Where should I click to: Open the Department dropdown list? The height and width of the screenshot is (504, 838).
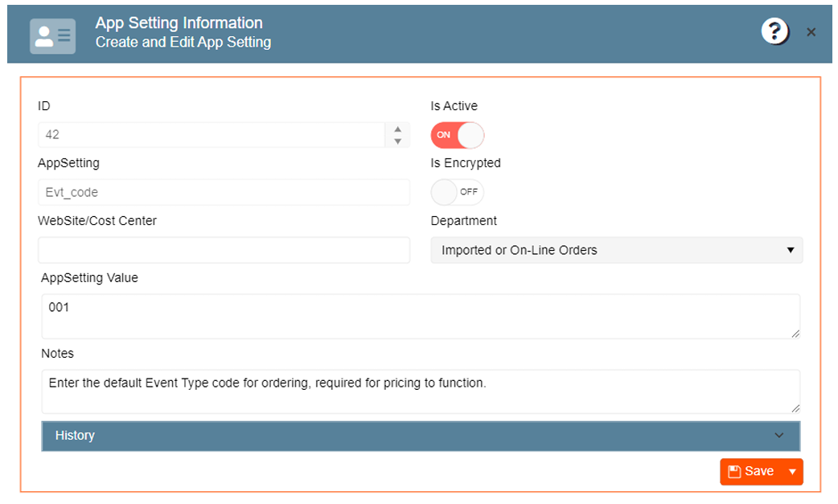tap(616, 250)
